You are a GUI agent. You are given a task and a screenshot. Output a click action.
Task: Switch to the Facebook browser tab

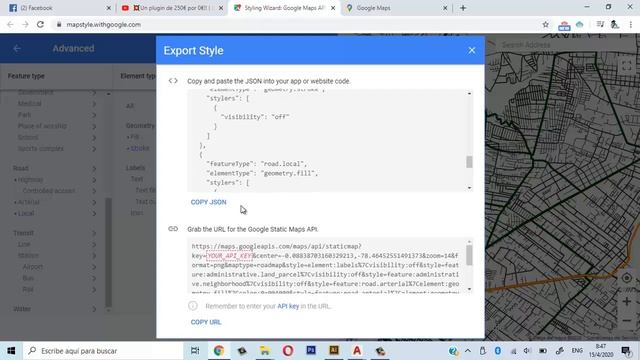pyautogui.click(x=59, y=8)
